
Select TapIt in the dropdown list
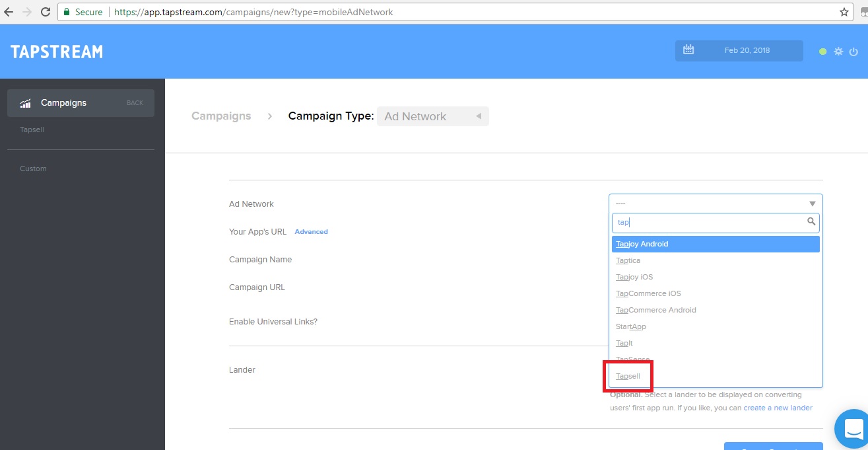(x=716, y=343)
